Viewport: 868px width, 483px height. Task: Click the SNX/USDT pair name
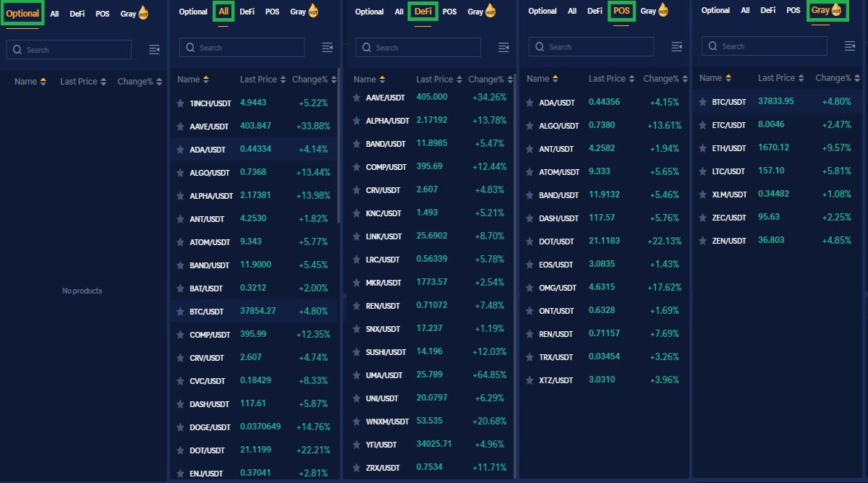pos(383,329)
